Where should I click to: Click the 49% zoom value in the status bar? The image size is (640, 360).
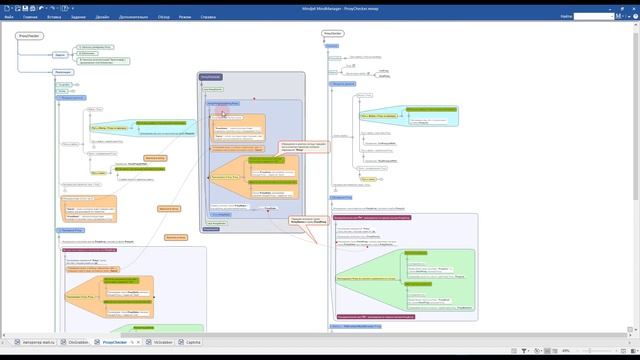pos(566,351)
